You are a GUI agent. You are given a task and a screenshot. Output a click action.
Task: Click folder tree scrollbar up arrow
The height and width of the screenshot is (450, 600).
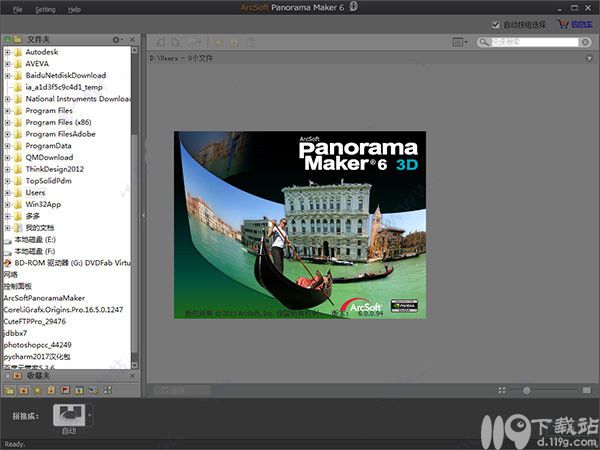(x=135, y=50)
